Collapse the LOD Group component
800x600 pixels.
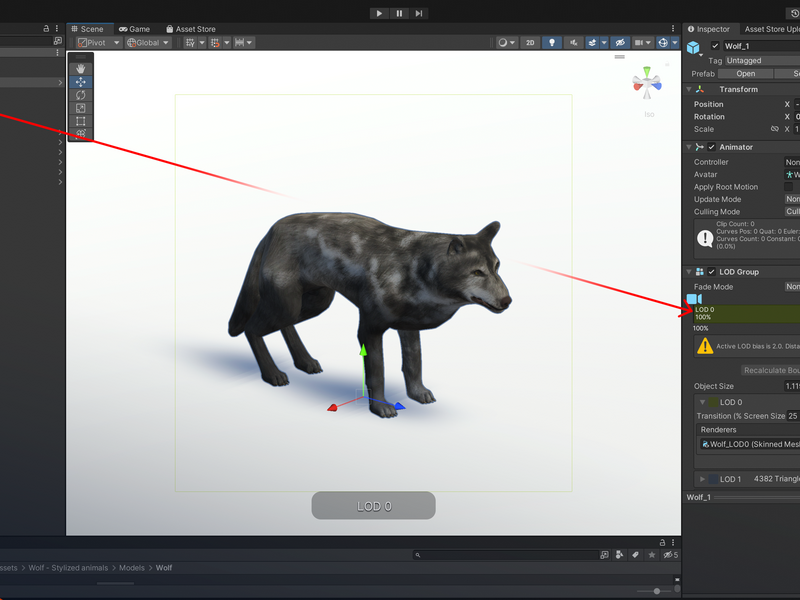pyautogui.click(x=689, y=272)
